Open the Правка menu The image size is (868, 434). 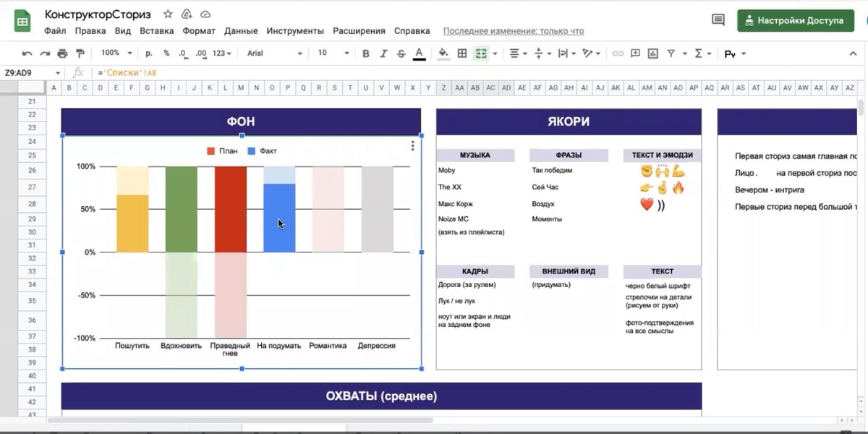[x=90, y=31]
